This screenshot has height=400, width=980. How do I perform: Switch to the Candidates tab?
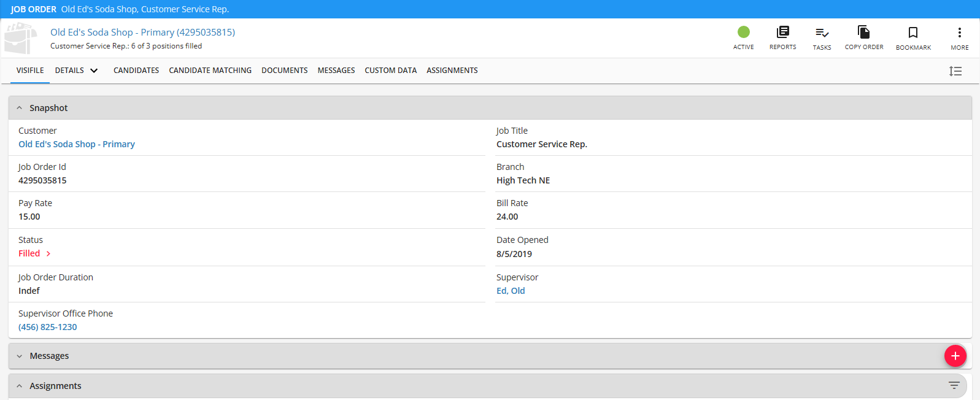[136, 71]
